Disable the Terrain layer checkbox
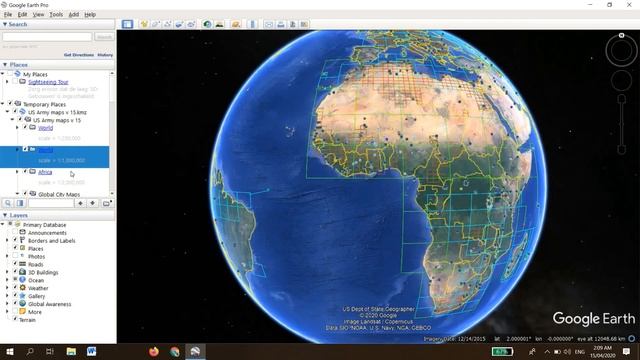 [15, 320]
